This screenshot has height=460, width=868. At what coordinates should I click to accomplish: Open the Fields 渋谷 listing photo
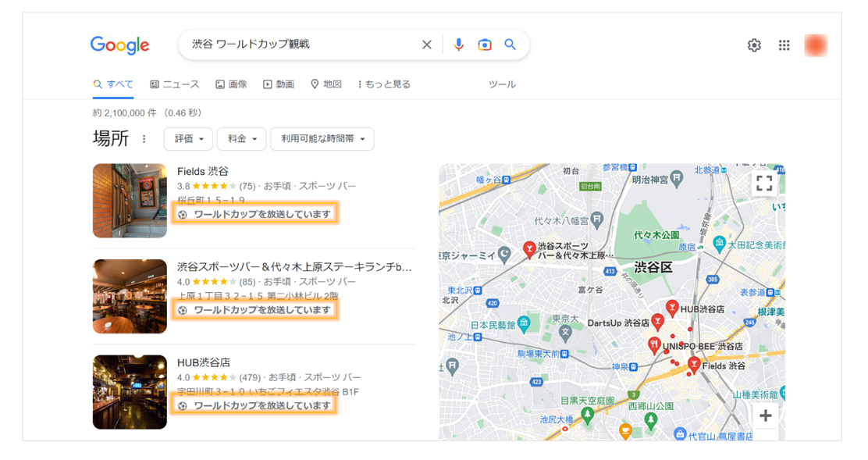[x=130, y=201]
